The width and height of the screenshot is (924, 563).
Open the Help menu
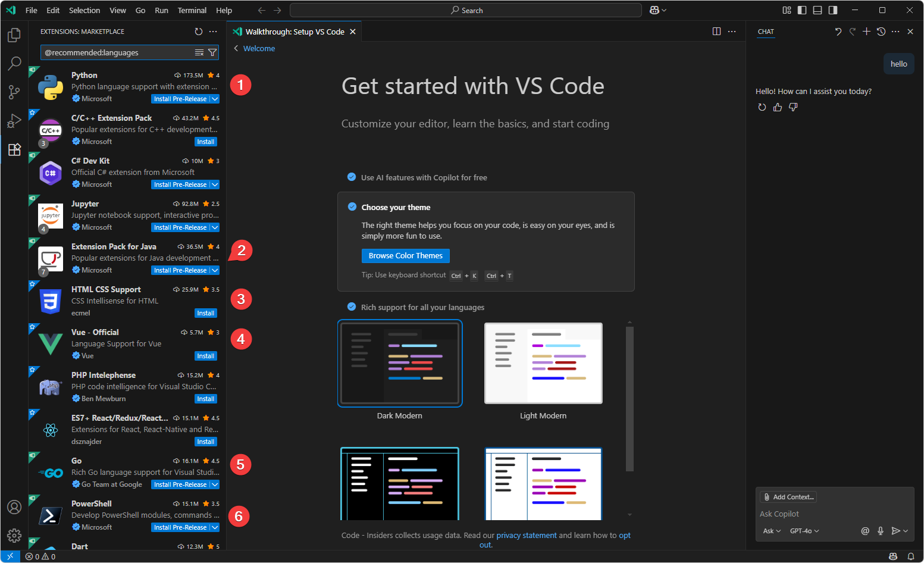pyautogui.click(x=224, y=10)
